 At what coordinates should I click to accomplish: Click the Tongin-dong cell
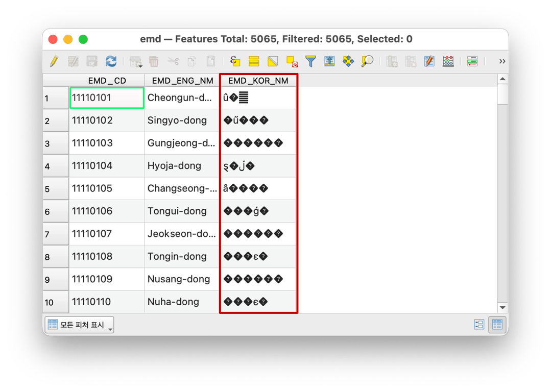point(182,256)
